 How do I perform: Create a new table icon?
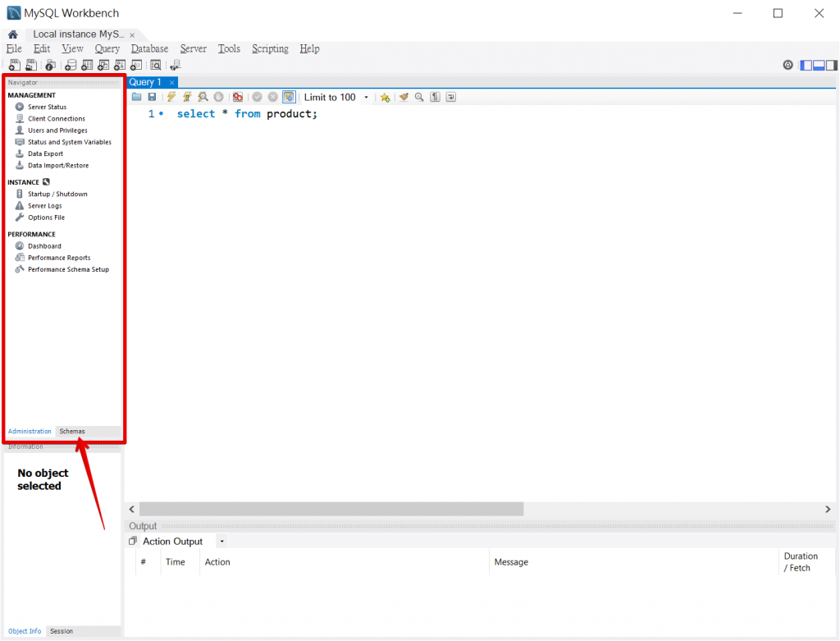87,66
